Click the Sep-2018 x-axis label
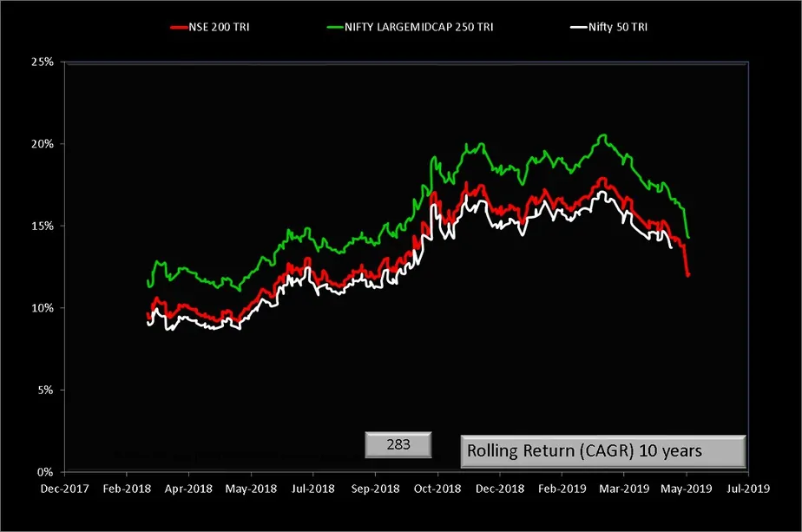802x532 pixels. (x=376, y=489)
